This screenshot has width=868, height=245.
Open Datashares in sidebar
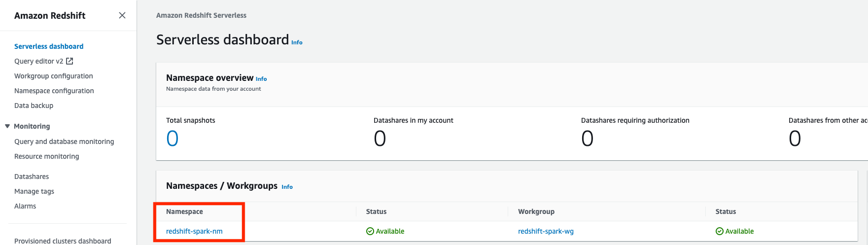click(32, 176)
